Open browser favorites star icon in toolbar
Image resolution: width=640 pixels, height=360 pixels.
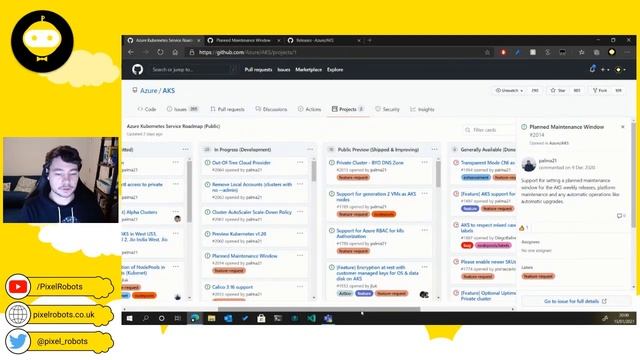pos(582,52)
